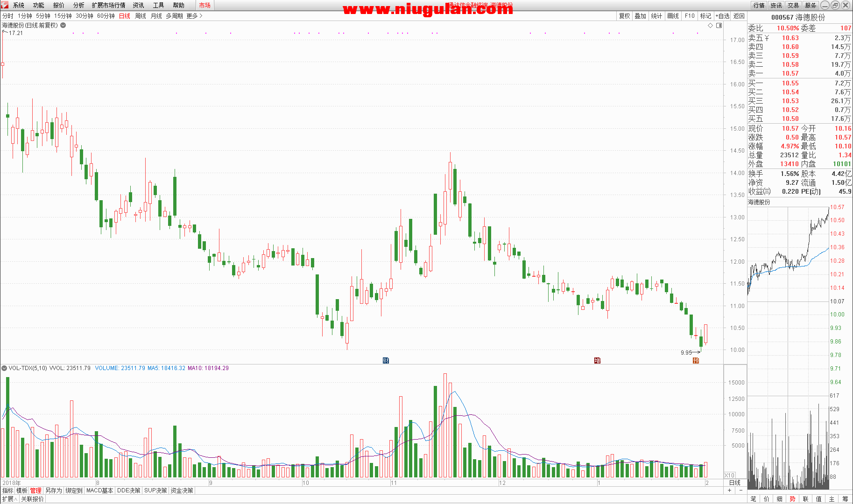Screen dimensions: 853x504
Task: Click the 行情 top-right button
Action: [759, 5]
